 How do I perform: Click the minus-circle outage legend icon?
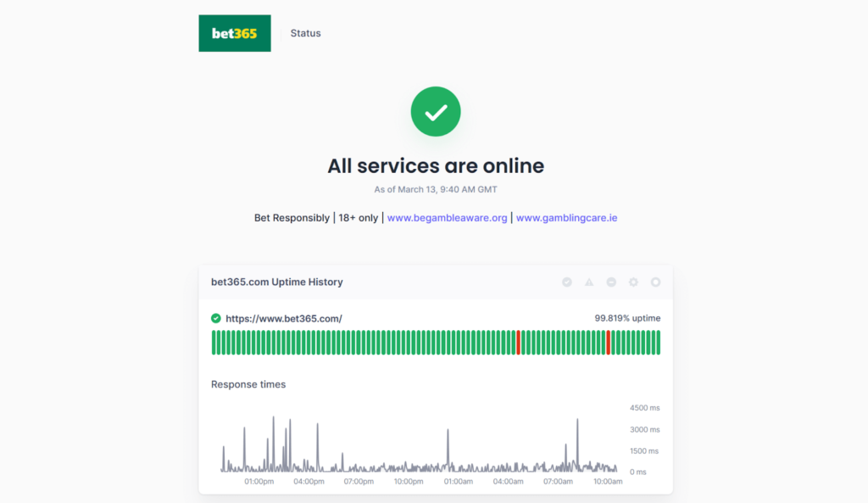tap(611, 282)
